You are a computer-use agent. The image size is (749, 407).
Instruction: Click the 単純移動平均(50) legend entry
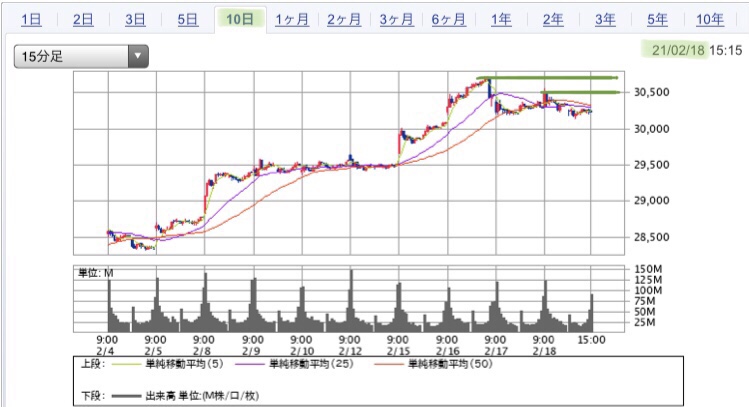[x=450, y=364]
